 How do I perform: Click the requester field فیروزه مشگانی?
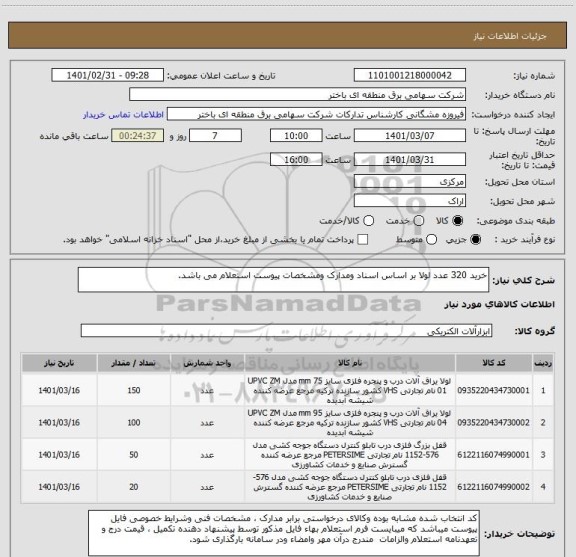click(x=316, y=114)
